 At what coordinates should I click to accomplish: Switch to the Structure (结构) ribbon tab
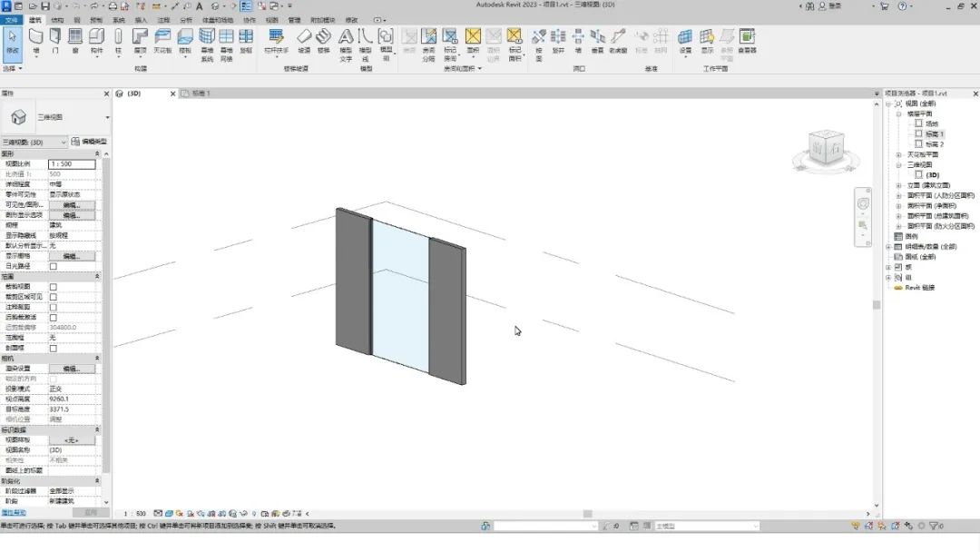[x=57, y=20]
